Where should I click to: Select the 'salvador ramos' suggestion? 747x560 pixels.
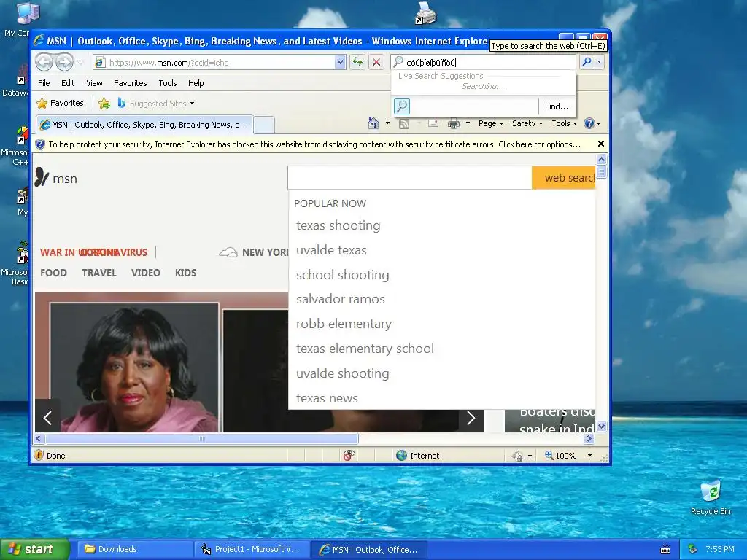[341, 299]
